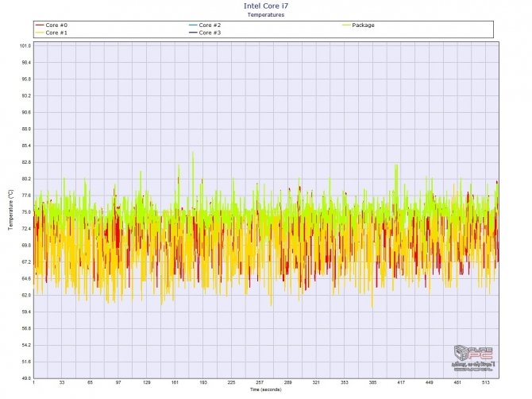Click the 75.0 y-axis value
This screenshot has height=399, width=532.
[x=26, y=212]
